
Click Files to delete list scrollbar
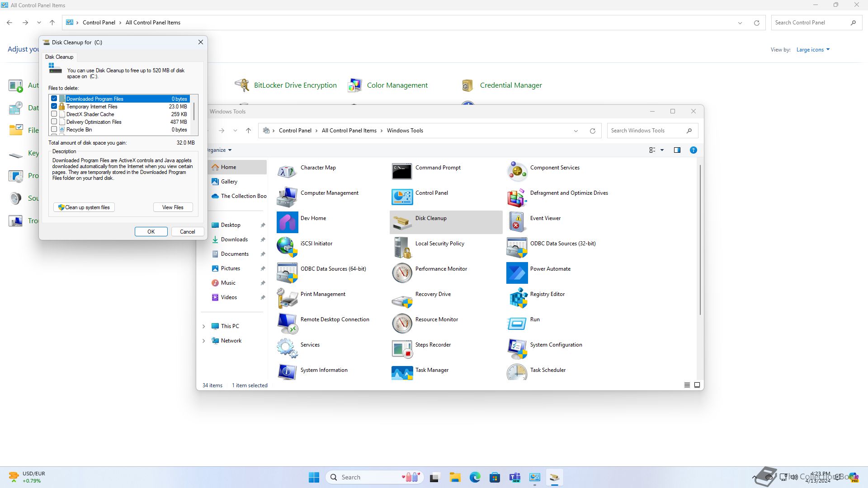[x=194, y=112]
